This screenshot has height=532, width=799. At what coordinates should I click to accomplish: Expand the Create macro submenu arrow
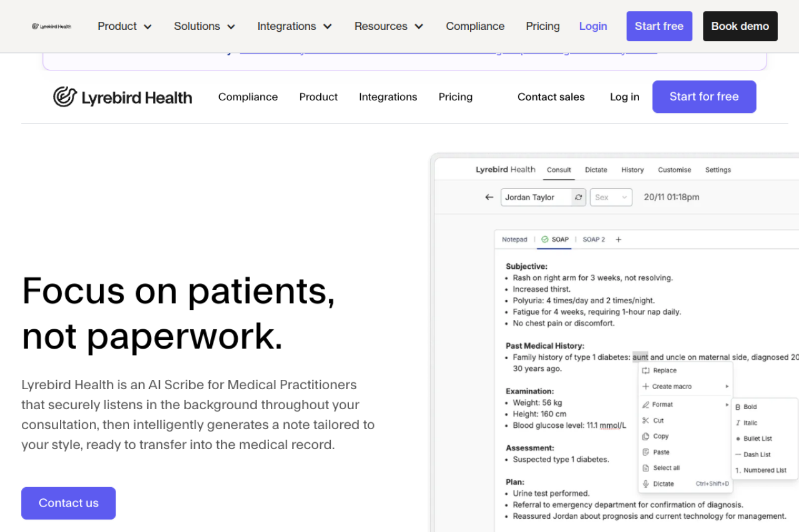(727, 387)
